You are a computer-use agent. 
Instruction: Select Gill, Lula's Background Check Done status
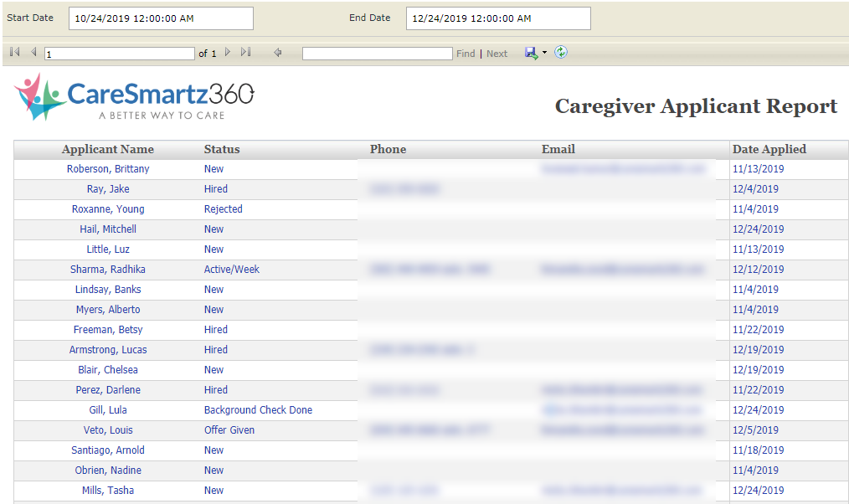coord(258,410)
